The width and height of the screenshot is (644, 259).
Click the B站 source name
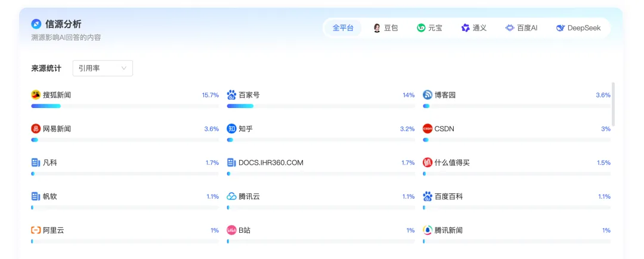click(245, 230)
